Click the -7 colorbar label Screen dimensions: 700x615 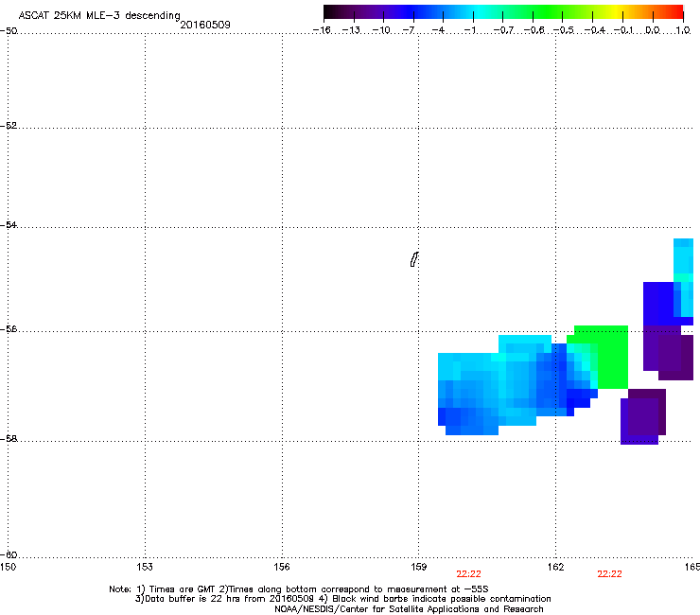point(409,30)
